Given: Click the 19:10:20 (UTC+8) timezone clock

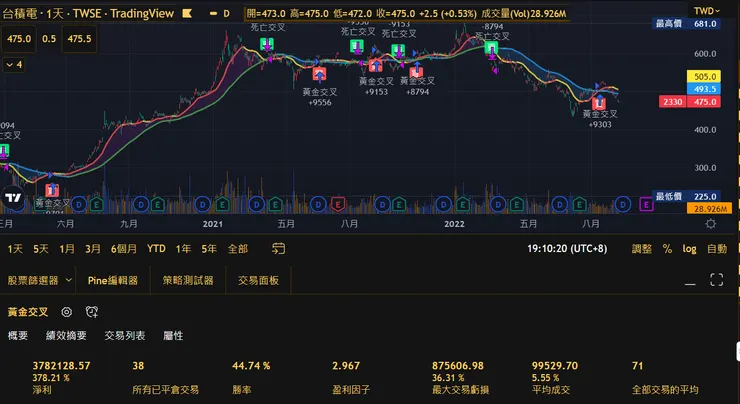Looking at the screenshot, I should coord(567,249).
